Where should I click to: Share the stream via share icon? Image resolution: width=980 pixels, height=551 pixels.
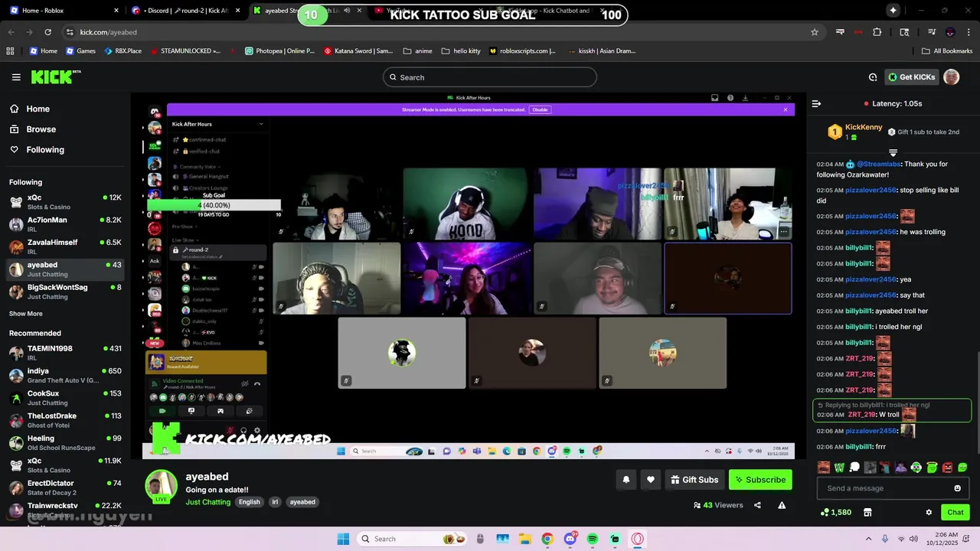[757, 505]
